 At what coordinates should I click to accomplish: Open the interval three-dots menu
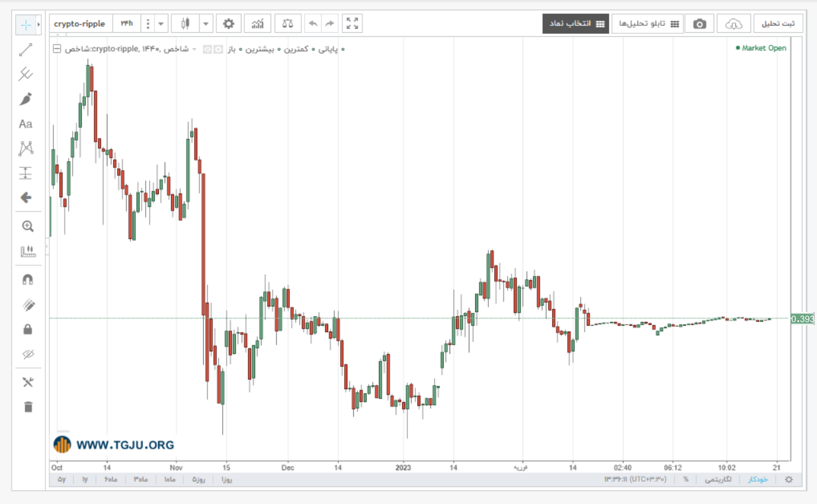(x=148, y=24)
